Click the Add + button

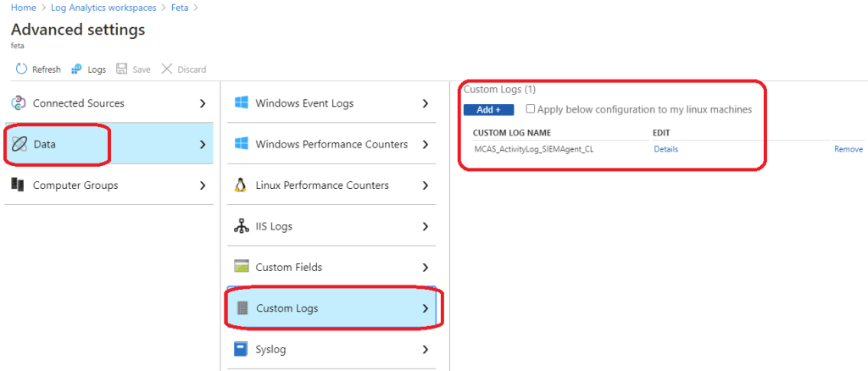tap(488, 110)
